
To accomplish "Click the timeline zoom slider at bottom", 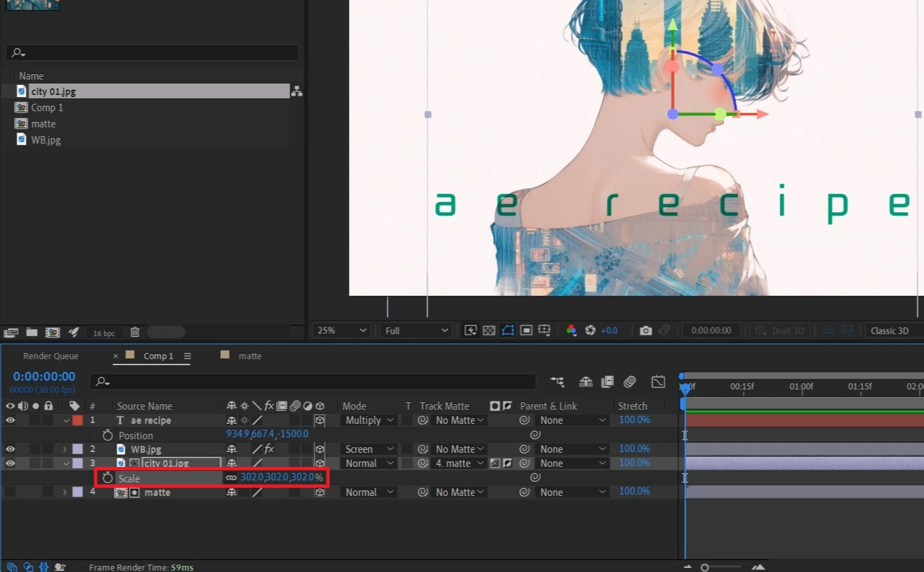I will (721, 567).
